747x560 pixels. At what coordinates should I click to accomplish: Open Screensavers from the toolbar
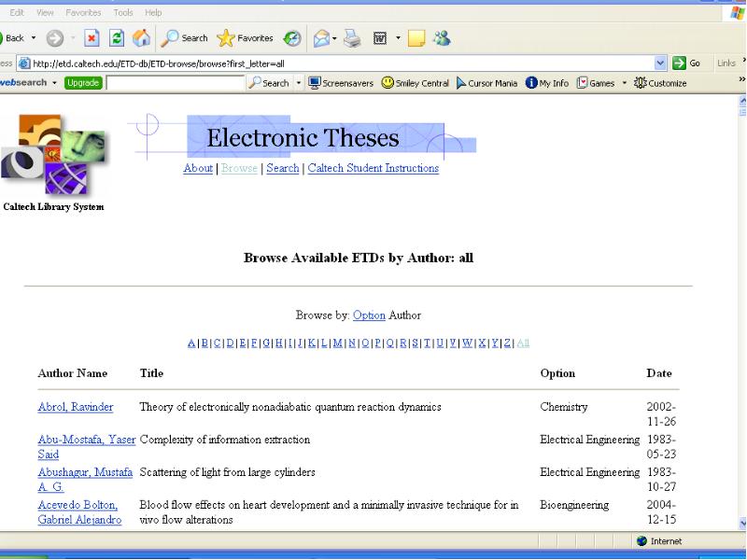341,83
